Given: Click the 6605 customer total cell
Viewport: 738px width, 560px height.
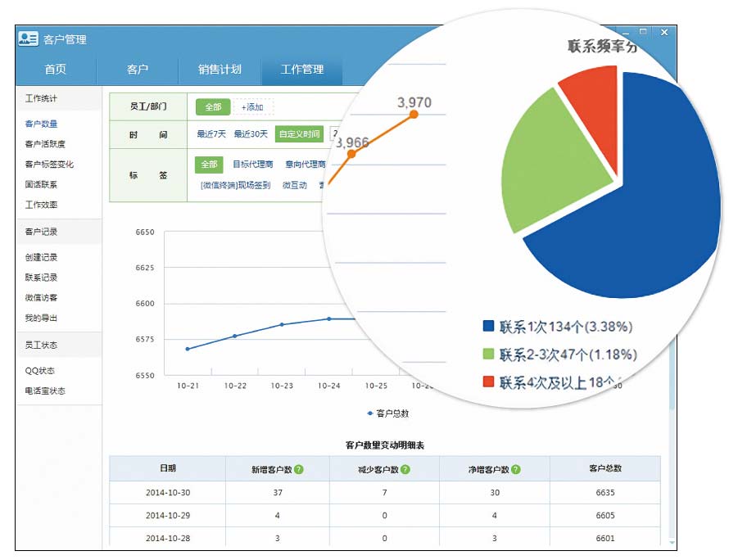Looking at the screenshot, I should (x=605, y=516).
